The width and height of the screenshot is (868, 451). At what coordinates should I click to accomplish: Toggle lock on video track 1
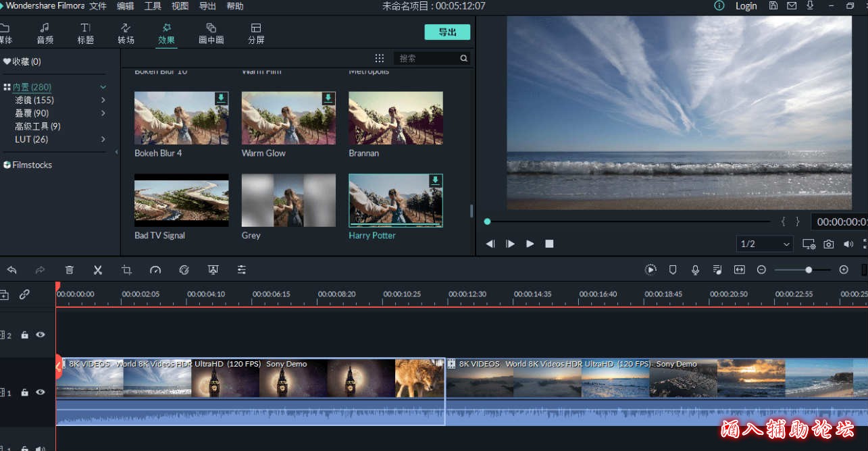[25, 392]
